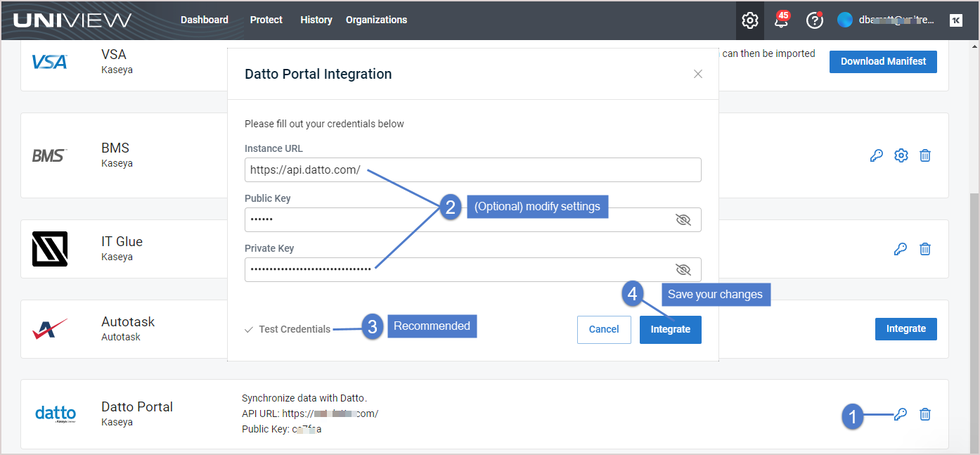Cancel the Datto Portal Integration dialog
Image resolution: width=980 pixels, height=455 pixels.
[x=604, y=329]
